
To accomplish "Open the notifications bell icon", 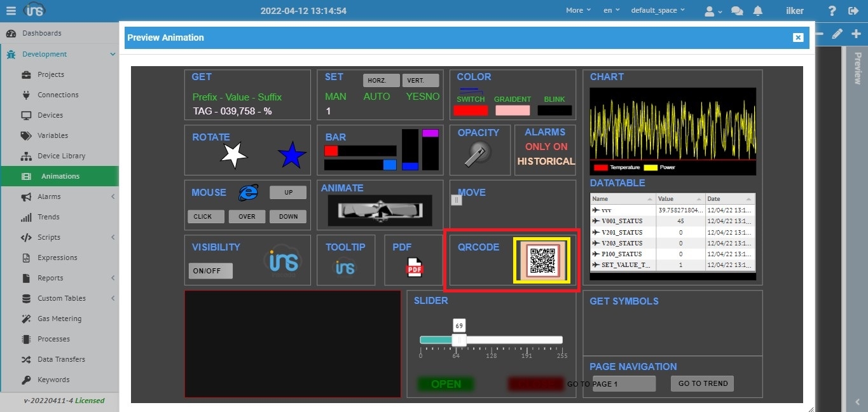I will 757,11.
